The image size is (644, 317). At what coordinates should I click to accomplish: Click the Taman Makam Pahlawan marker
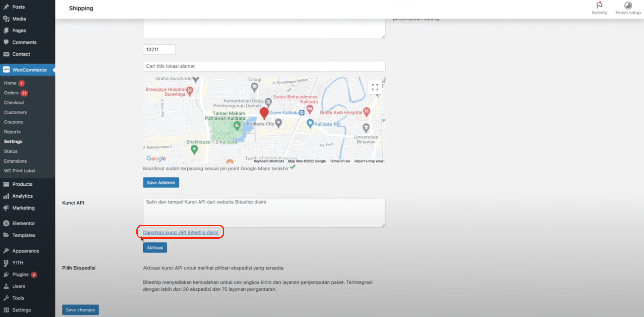point(237,126)
